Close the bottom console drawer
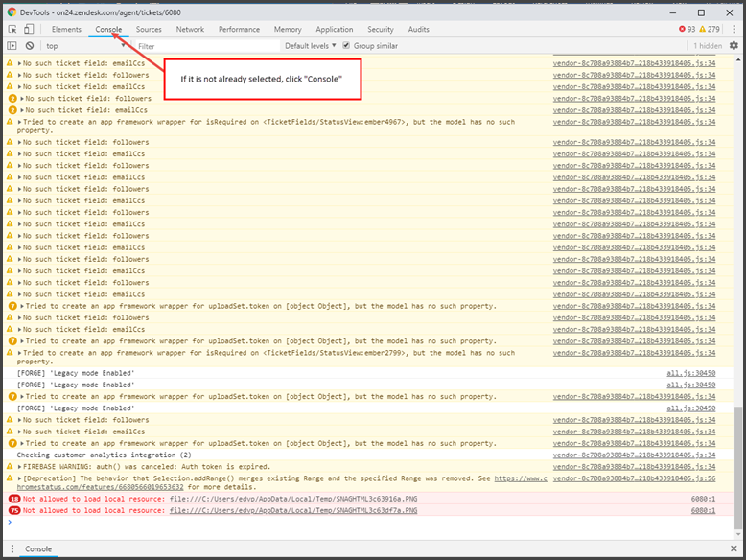 point(734,549)
